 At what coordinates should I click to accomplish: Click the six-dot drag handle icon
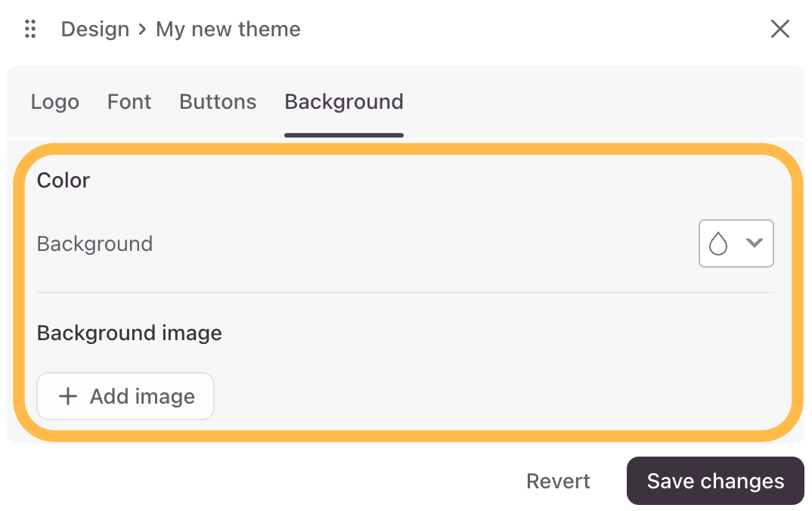pos(30,29)
